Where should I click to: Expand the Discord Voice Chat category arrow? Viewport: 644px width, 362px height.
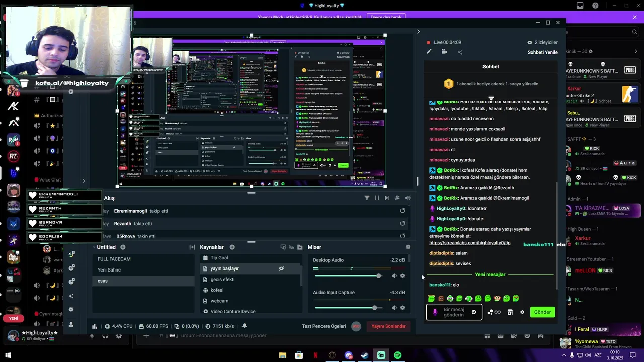[x=84, y=180]
